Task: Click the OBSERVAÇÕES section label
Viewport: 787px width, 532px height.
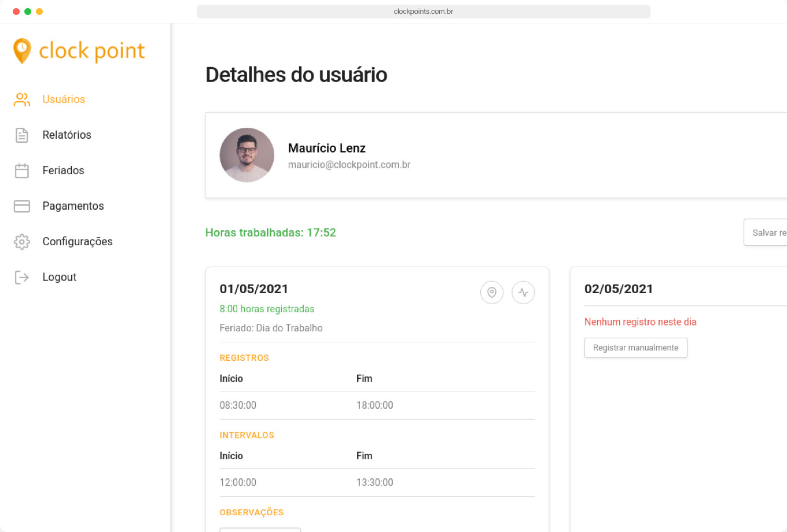Action: point(252,513)
